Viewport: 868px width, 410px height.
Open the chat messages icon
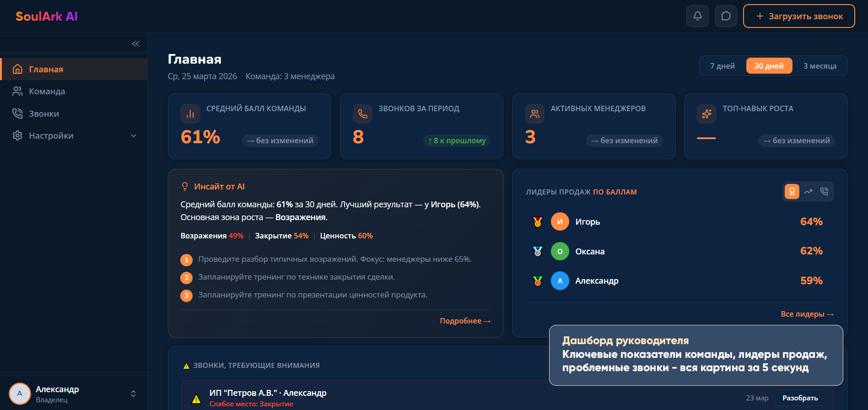(x=726, y=16)
